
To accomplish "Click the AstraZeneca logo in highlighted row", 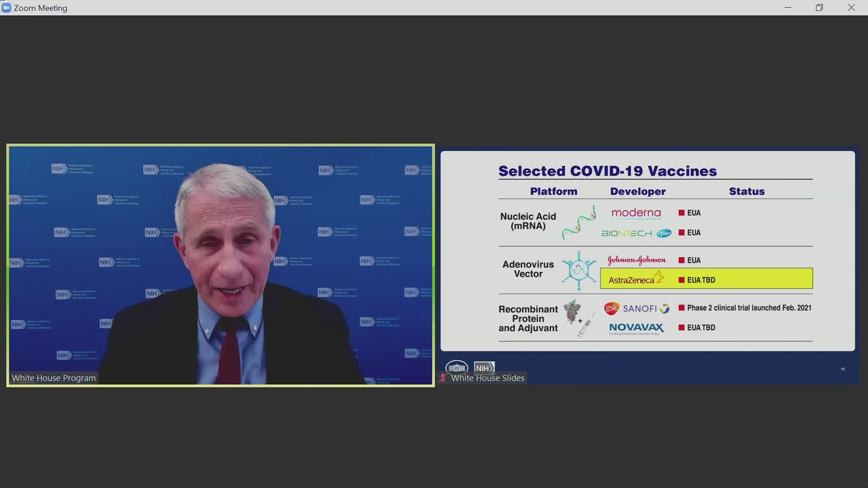I will 637,278.
